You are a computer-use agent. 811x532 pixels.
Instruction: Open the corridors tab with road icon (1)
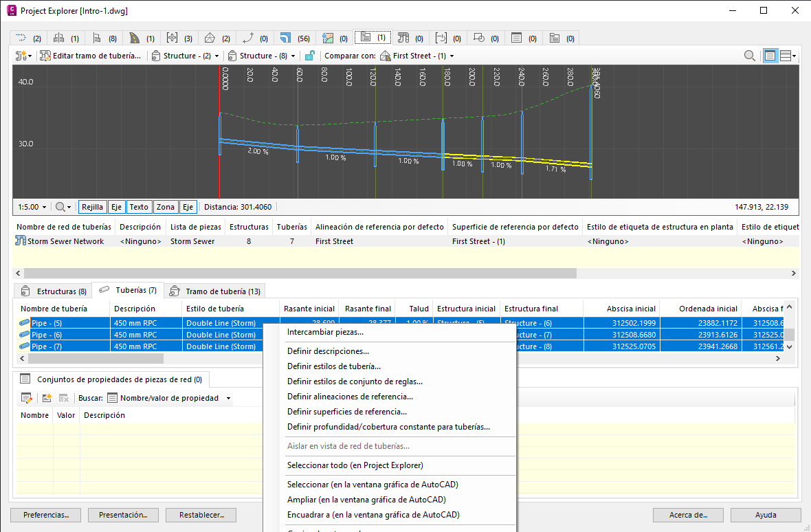click(x=142, y=38)
